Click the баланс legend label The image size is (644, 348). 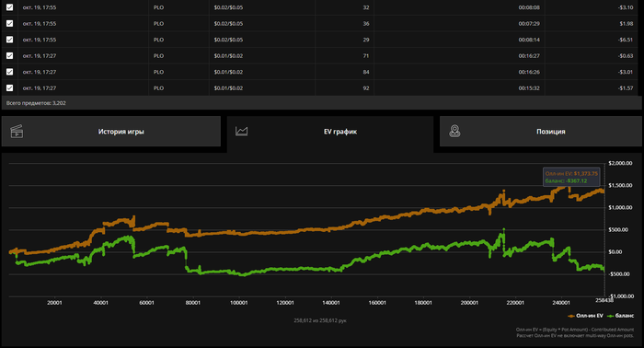(625, 316)
